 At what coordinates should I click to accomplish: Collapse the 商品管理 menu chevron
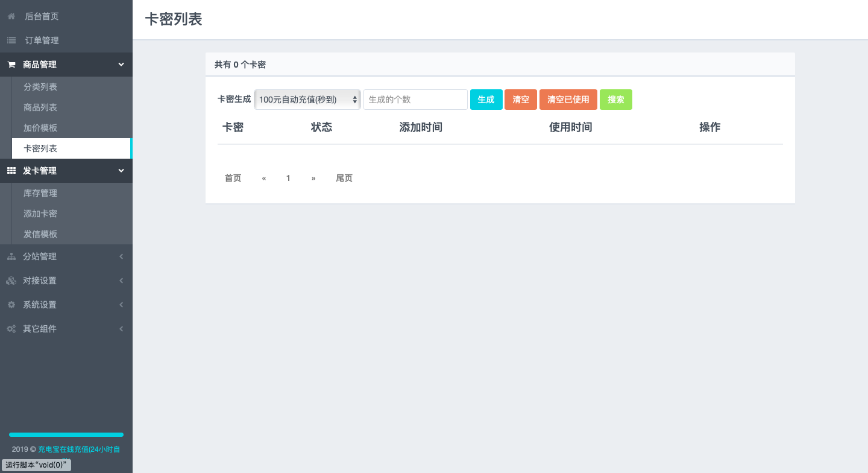click(121, 65)
